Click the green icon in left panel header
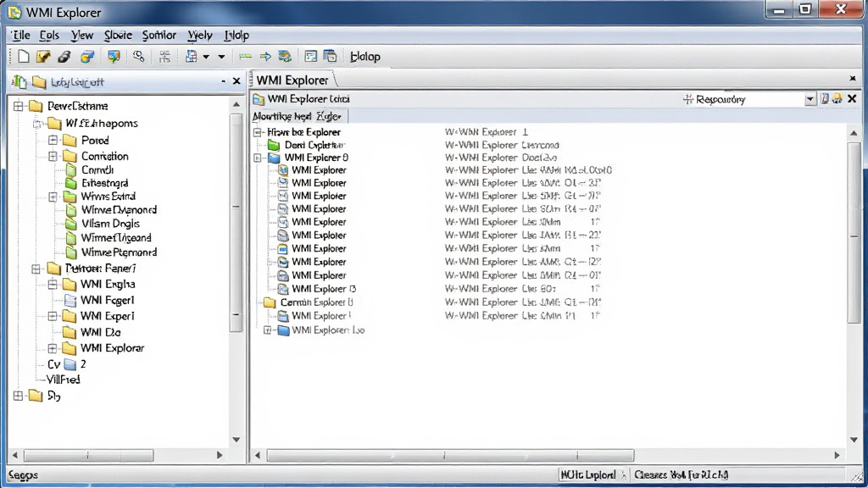This screenshot has height=488, width=868. point(19,82)
